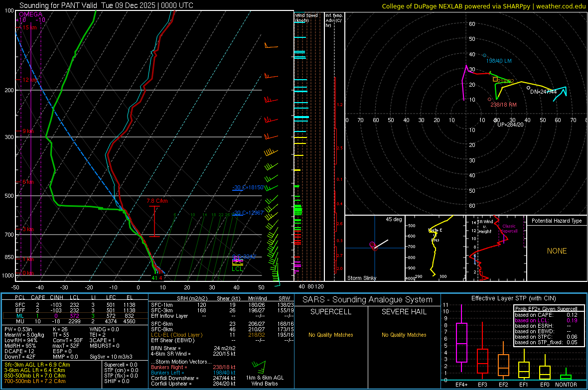
Task: Click the 'Prob EF2+ Given Supercell' header
Action: click(546, 309)
